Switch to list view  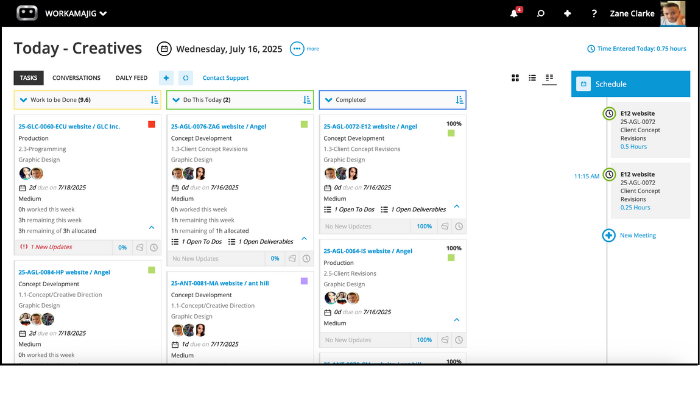point(532,78)
